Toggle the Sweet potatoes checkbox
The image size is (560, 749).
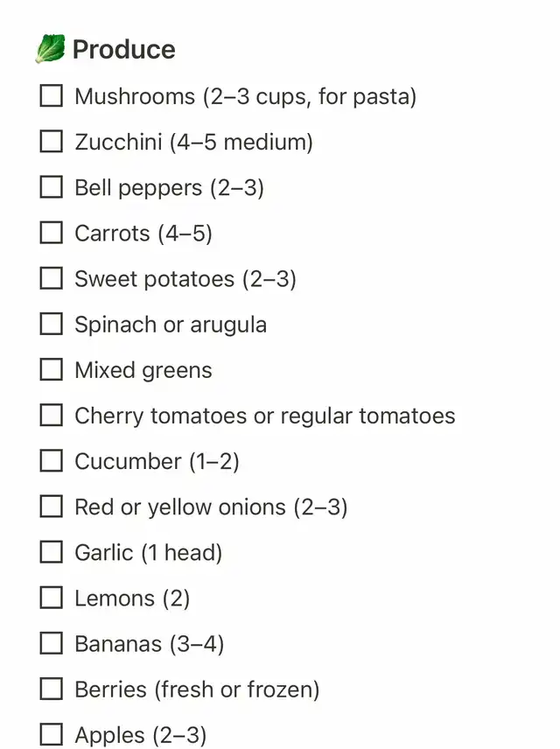[x=52, y=278]
